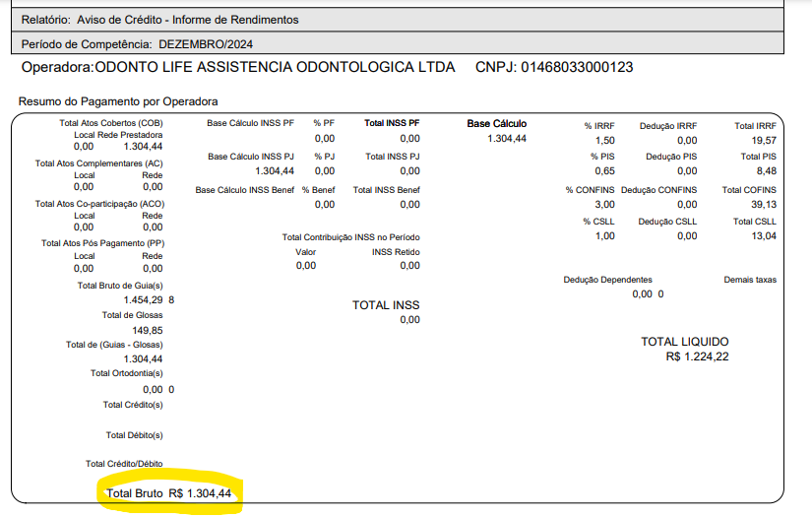The width and height of the screenshot is (812, 517).
Task: Select the Total Bruto de Guia(s) amount 1.454,29
Action: click(x=143, y=299)
